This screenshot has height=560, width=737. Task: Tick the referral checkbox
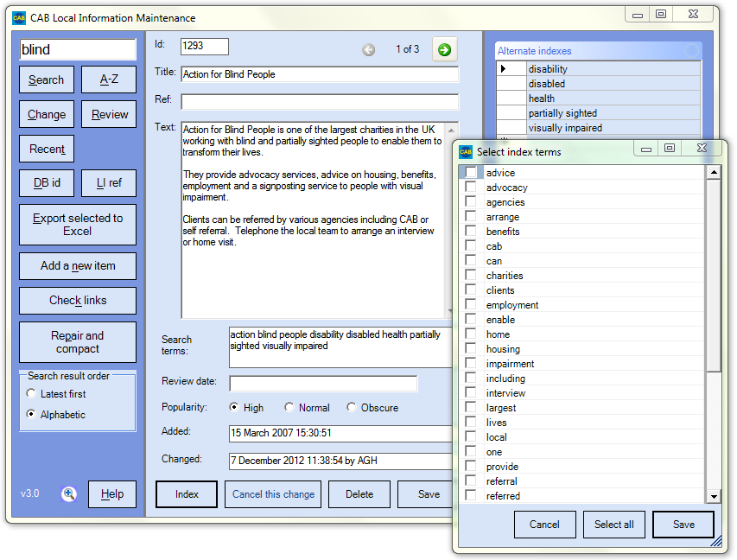pos(471,480)
